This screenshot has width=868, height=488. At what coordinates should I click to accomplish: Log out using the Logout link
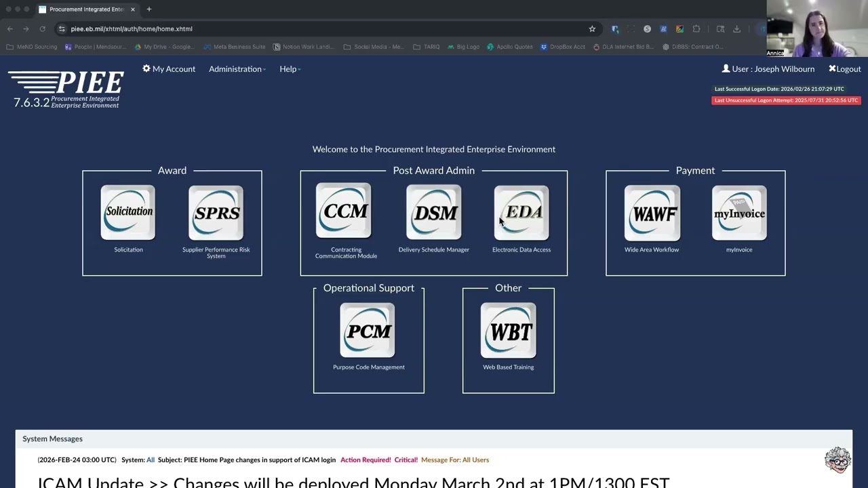tap(845, 69)
